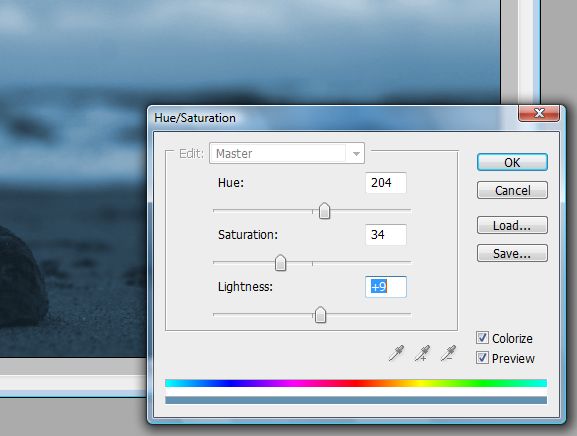Click the Load... button

[512, 225]
